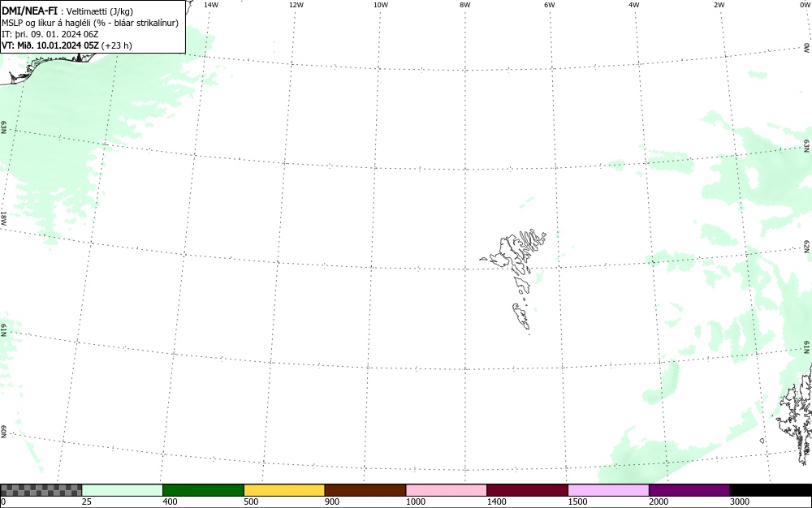The height and width of the screenshot is (508, 812).
Task: Click the VT: Mið. 10.01.2024 05Z line
Action: tap(50, 45)
